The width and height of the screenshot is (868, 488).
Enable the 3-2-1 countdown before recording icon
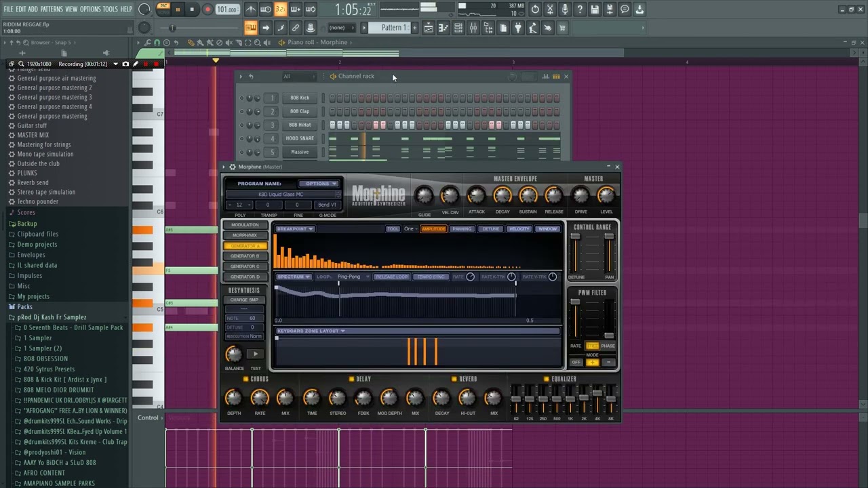280,9
